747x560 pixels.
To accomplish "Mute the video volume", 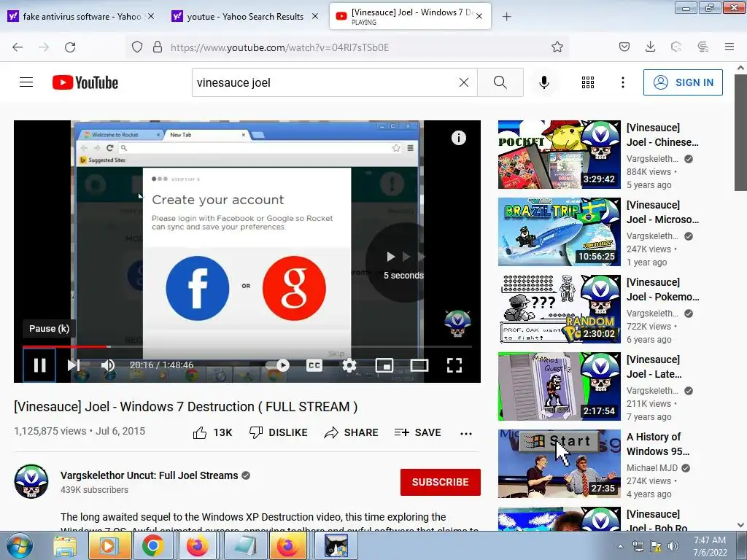I will [x=108, y=365].
